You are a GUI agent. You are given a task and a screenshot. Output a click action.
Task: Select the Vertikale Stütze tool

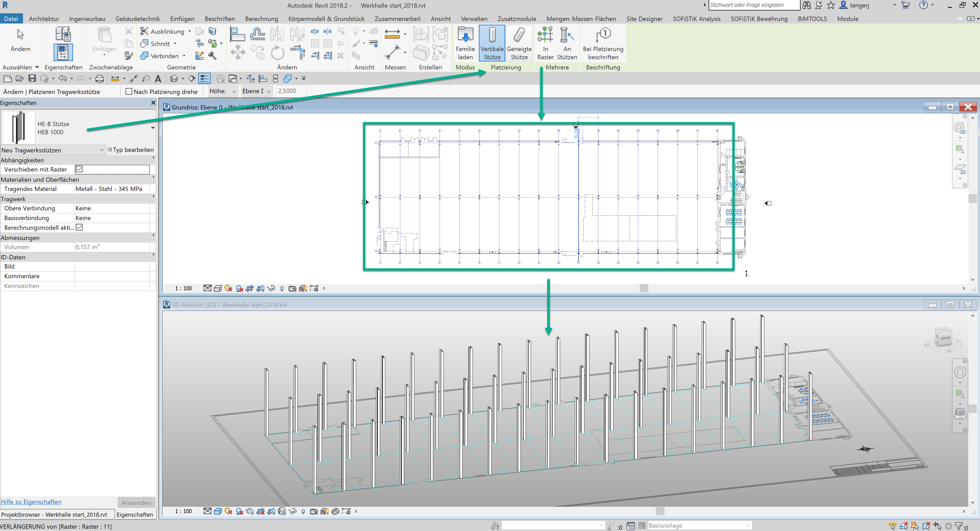(491, 43)
